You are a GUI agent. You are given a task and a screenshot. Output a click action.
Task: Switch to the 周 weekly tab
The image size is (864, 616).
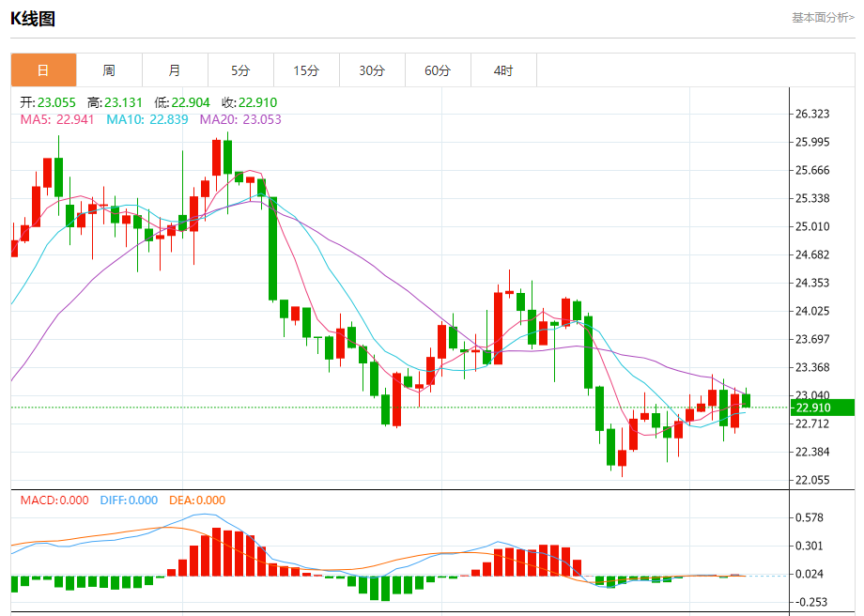[109, 70]
